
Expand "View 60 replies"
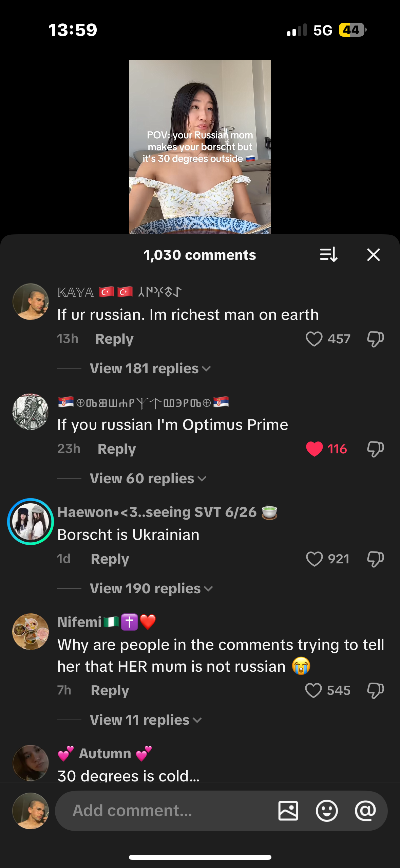(148, 478)
